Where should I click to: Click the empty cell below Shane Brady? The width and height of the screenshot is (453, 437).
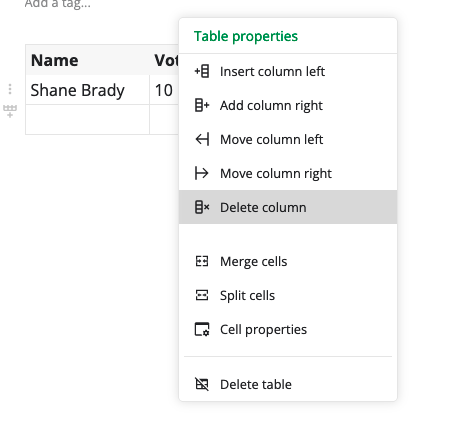click(x=88, y=120)
